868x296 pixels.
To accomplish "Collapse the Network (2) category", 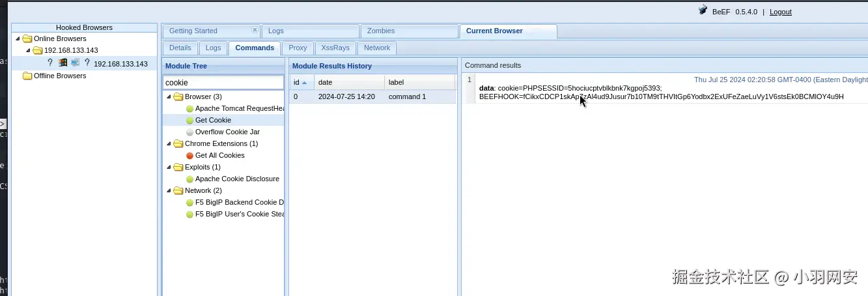I will pyautogui.click(x=169, y=190).
